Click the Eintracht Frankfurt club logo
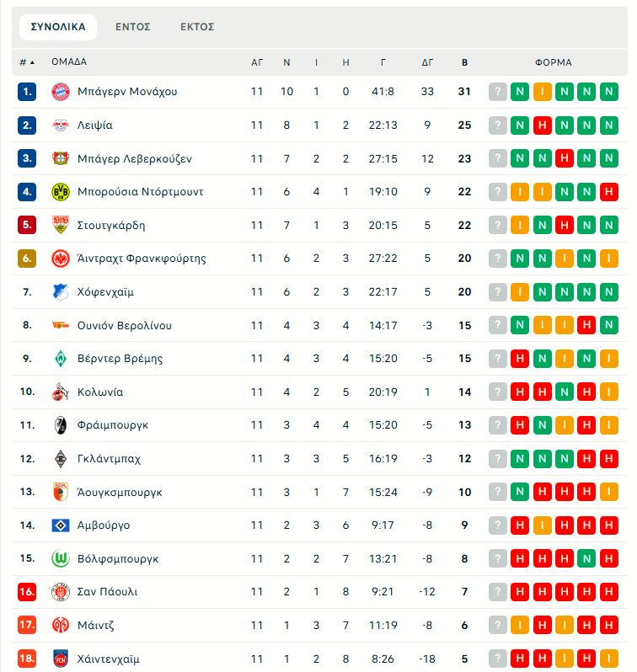 click(x=60, y=259)
